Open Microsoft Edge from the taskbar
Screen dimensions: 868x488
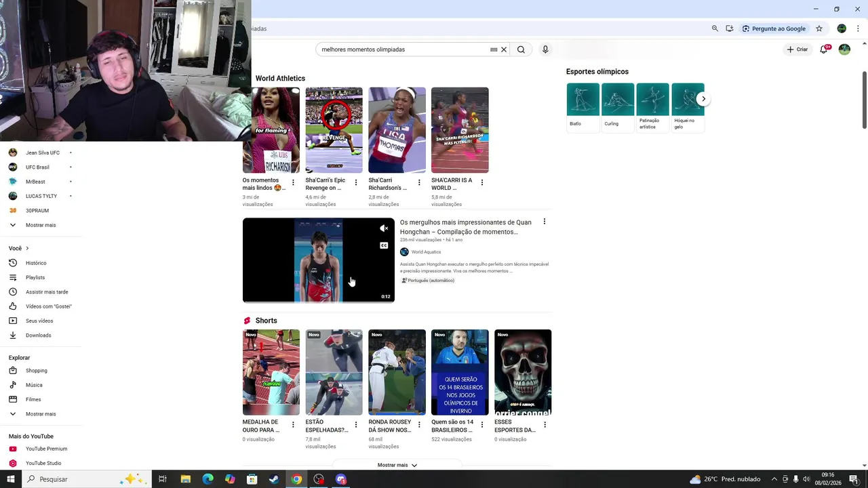[x=208, y=479]
